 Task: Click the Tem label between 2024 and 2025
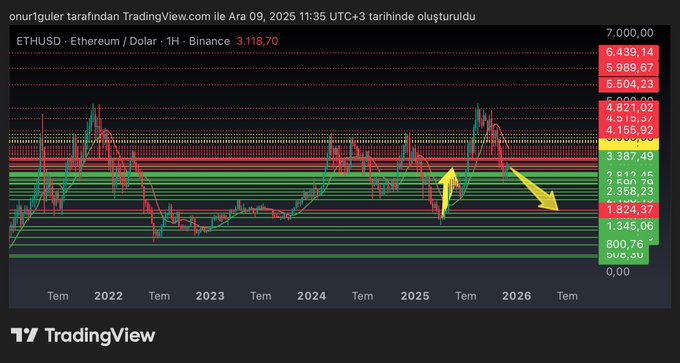pyautogui.click(x=363, y=296)
